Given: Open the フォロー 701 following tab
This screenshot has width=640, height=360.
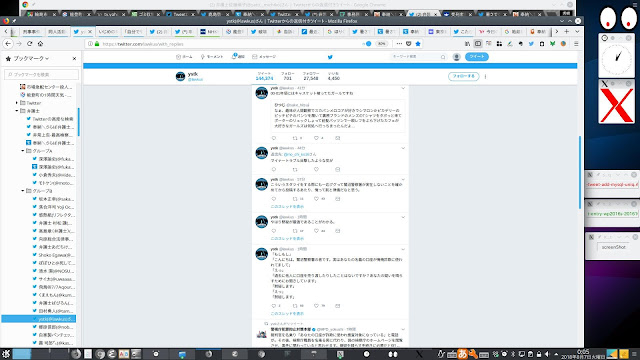Looking at the screenshot, I should point(287,76).
